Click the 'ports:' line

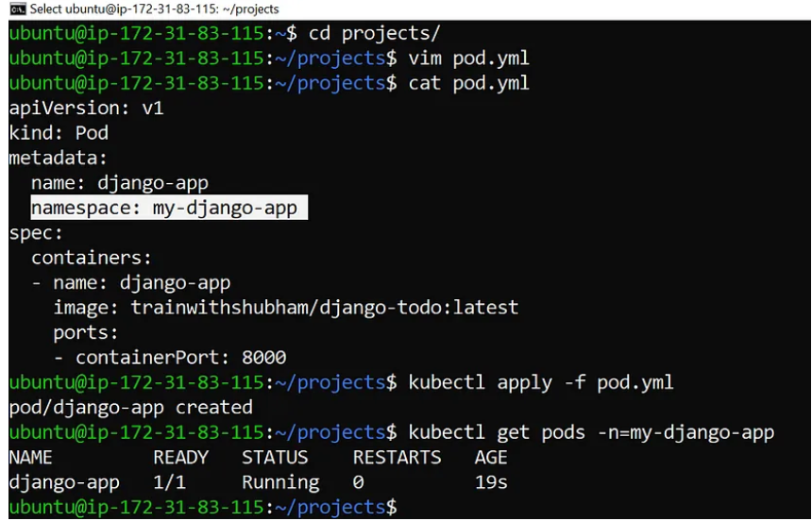[86, 332]
